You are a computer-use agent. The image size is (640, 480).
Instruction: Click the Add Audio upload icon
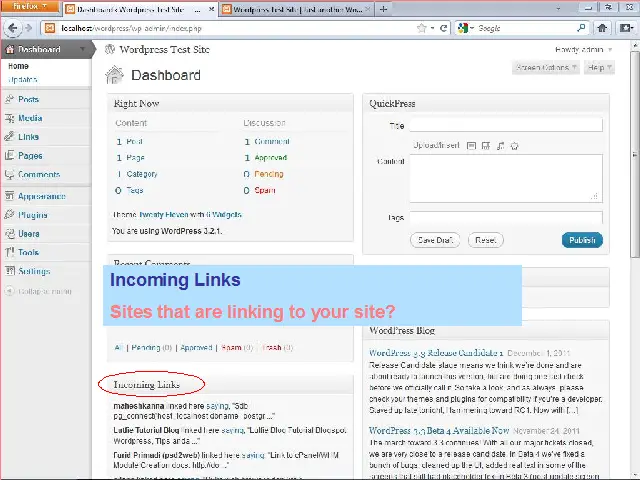(x=500, y=146)
